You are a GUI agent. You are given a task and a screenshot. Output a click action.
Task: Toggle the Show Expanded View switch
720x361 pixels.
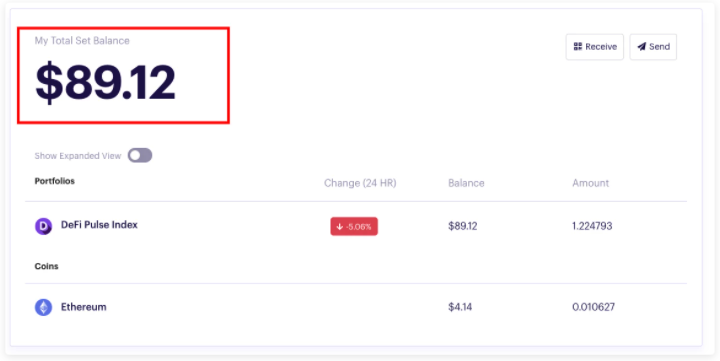pyautogui.click(x=140, y=156)
